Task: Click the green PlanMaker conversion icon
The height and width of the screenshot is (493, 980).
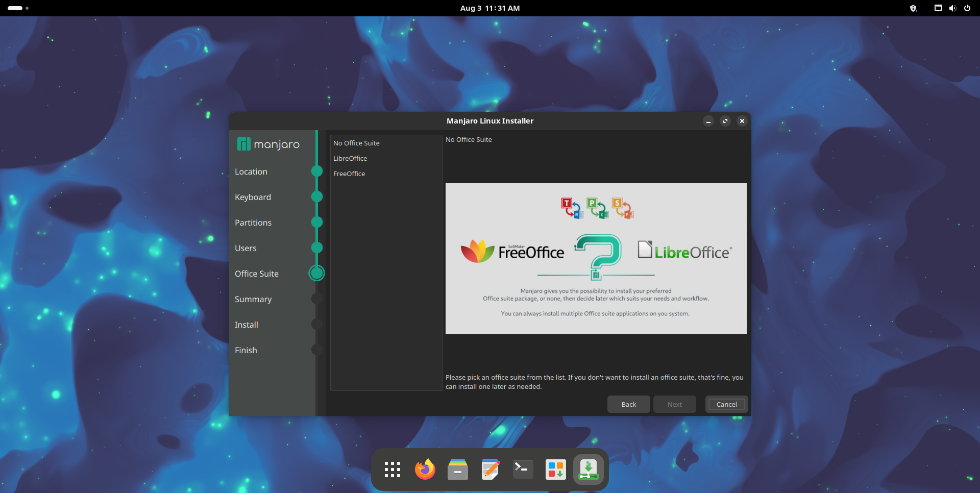Action: coord(598,208)
